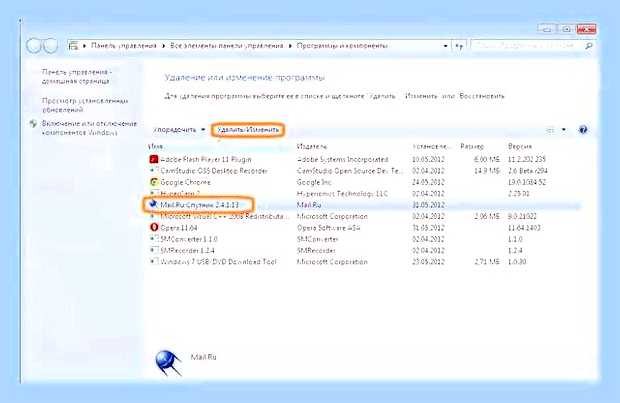Click publisher Opera Software ASA

click(328, 227)
